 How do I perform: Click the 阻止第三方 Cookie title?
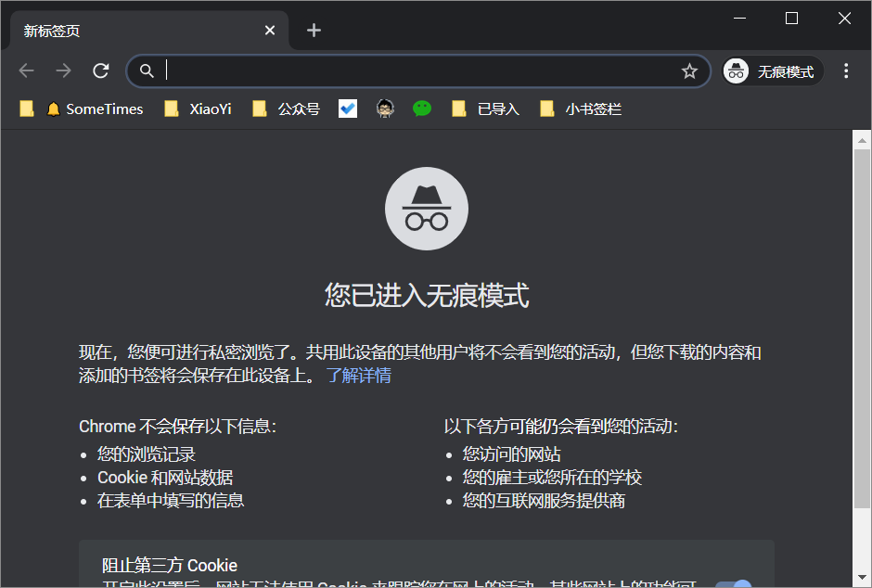(x=170, y=565)
